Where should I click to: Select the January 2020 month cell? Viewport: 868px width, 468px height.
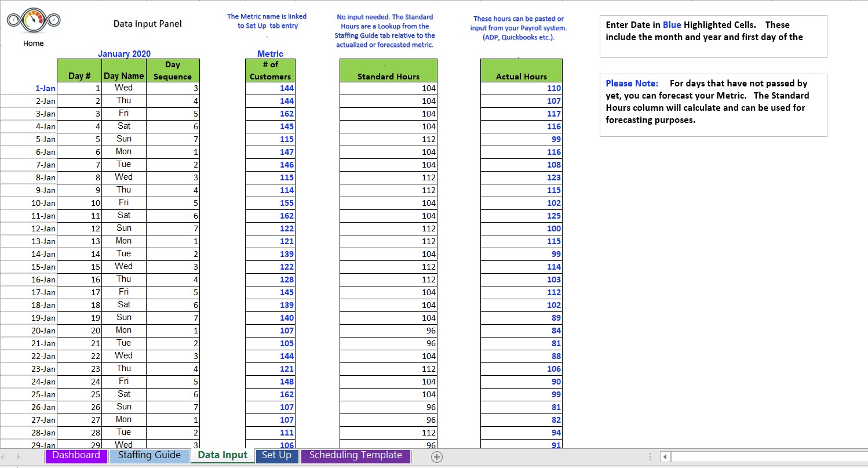click(x=124, y=54)
